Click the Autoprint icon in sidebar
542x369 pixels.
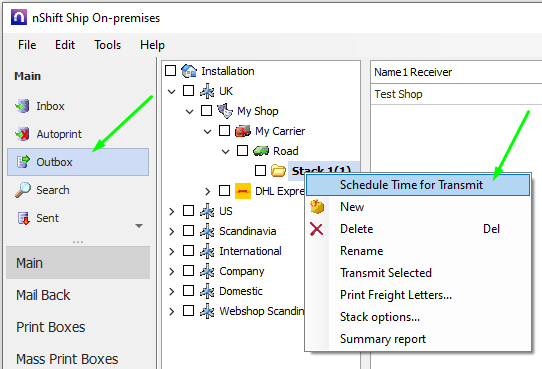(x=22, y=134)
